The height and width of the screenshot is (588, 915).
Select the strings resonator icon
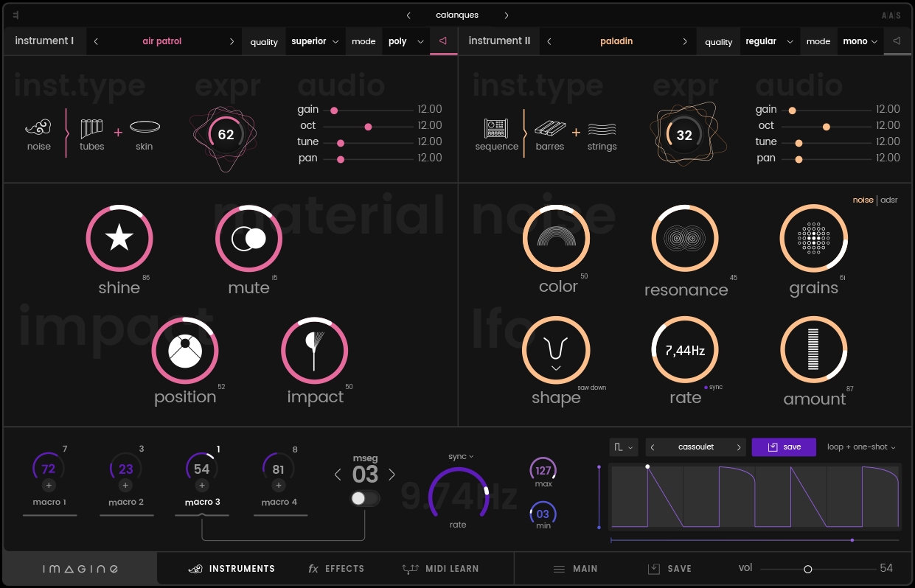[x=602, y=129]
